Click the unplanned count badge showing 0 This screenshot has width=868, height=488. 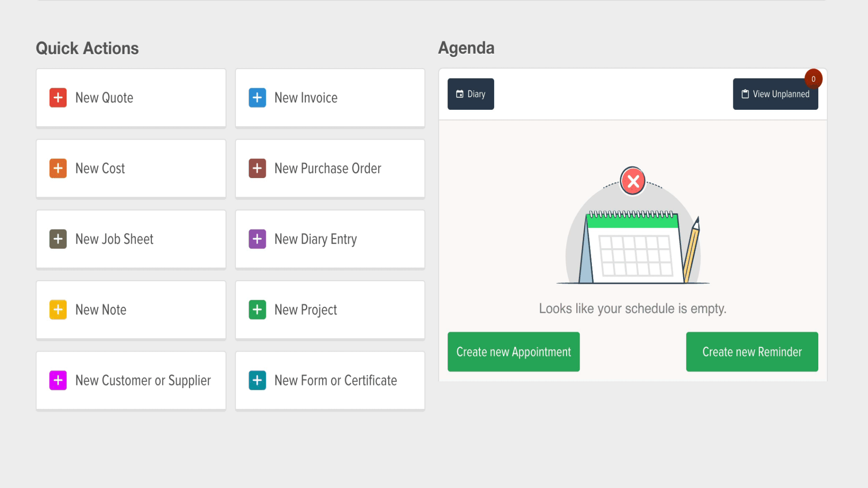click(813, 79)
